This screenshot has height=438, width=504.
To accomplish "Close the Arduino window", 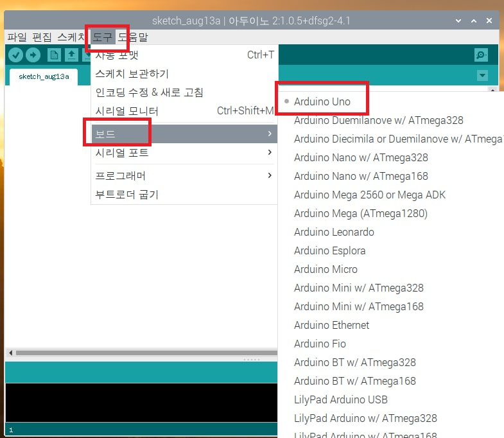I will (x=489, y=21).
